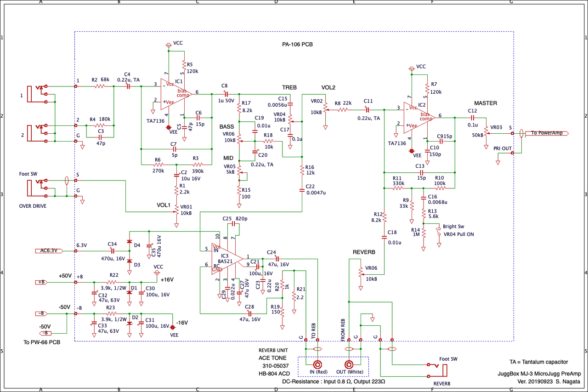Select the R8 22k resistor label

[344, 103]
